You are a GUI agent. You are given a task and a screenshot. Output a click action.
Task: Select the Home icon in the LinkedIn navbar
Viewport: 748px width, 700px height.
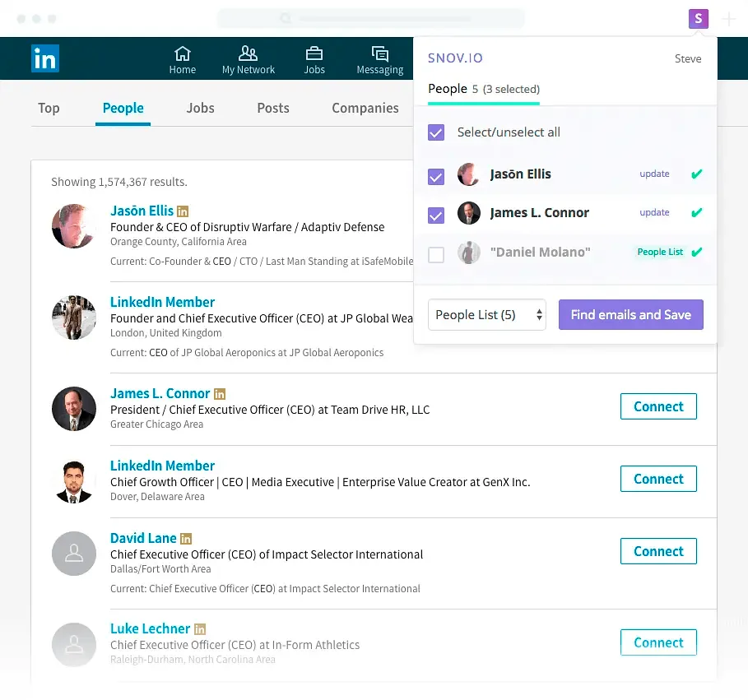(x=182, y=53)
